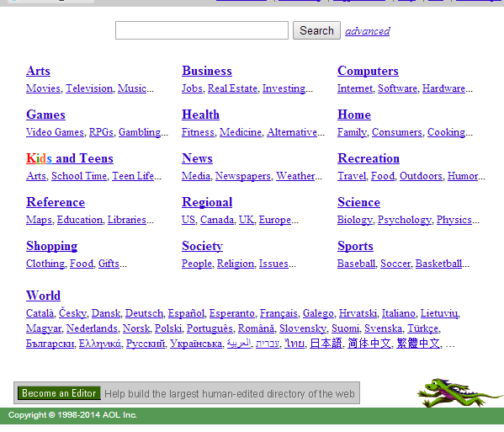Image resolution: width=504 pixels, height=432 pixels.
Task: Open the News category
Action: [198, 158]
